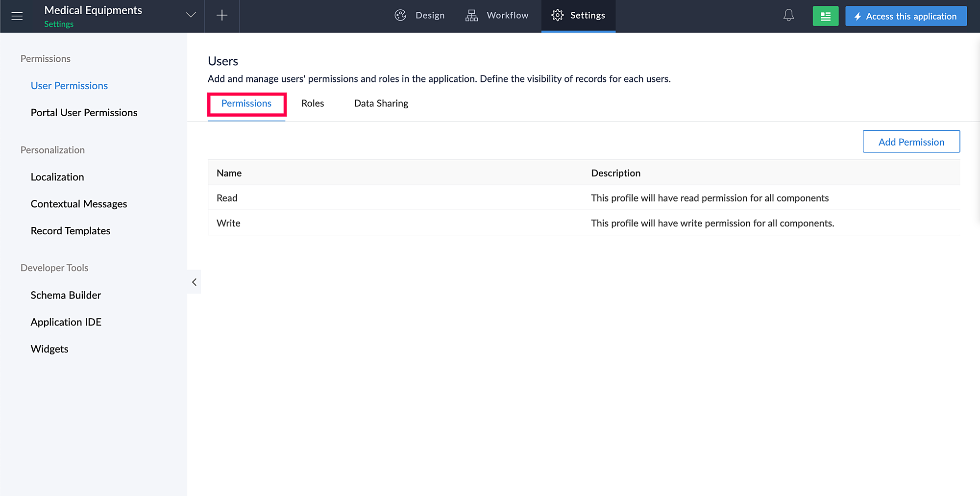This screenshot has height=496, width=980.
Task: Click the Design palette icon
Action: [401, 15]
